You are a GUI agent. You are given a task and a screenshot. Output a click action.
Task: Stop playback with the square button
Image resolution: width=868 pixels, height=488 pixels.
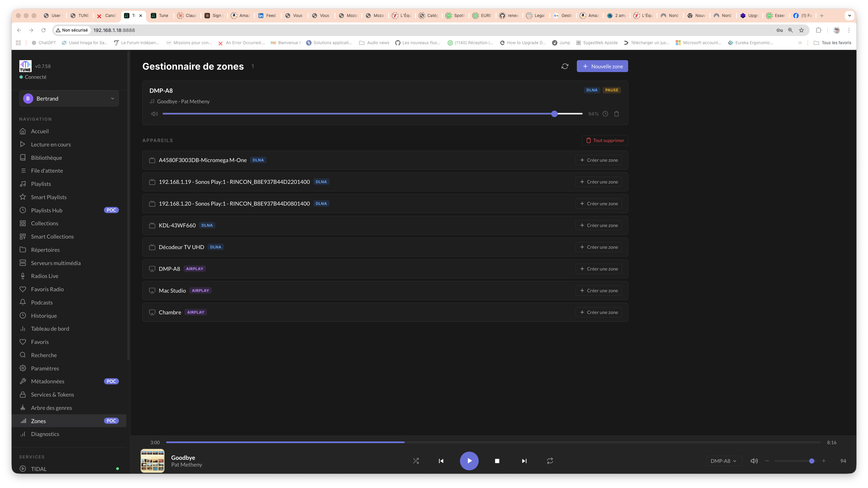click(x=497, y=461)
